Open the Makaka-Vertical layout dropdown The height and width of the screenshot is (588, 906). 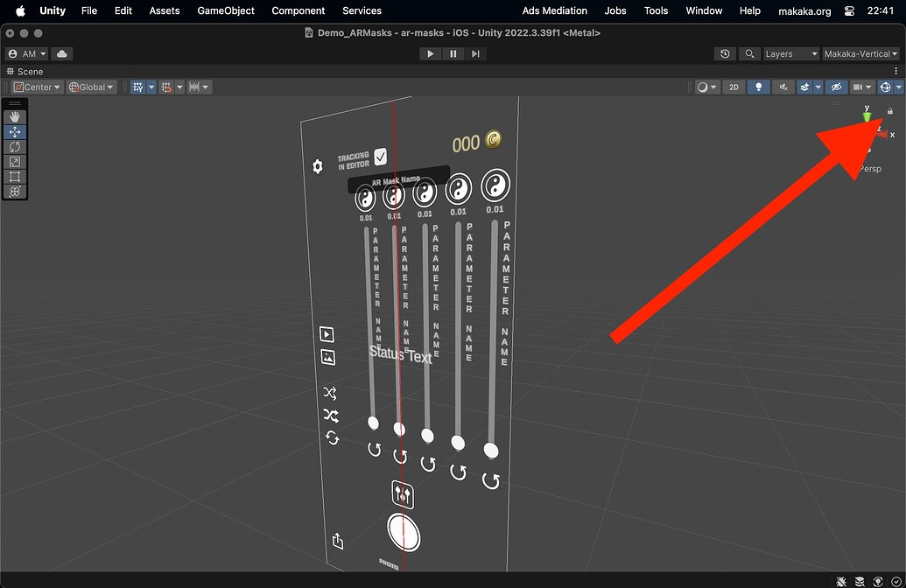click(x=860, y=53)
